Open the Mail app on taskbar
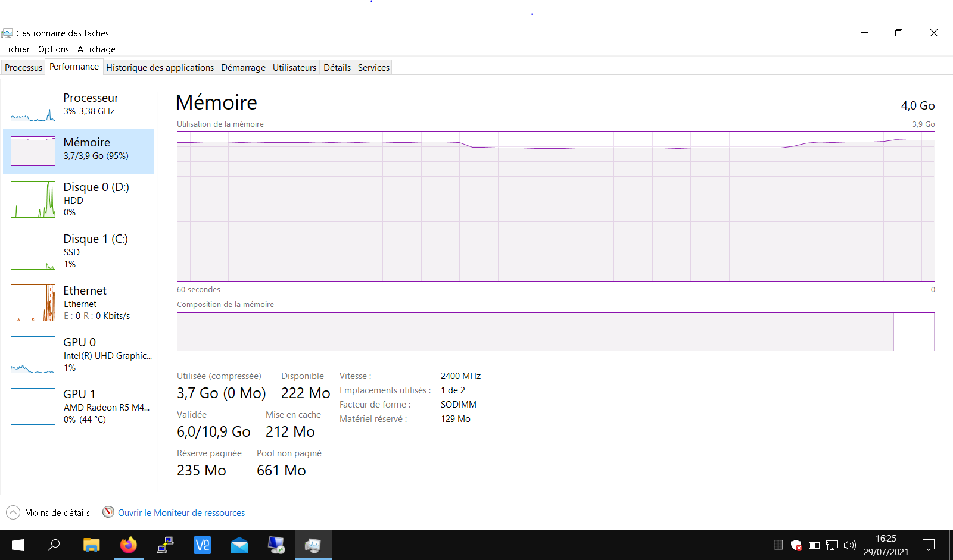The height and width of the screenshot is (560, 953). [x=239, y=545]
